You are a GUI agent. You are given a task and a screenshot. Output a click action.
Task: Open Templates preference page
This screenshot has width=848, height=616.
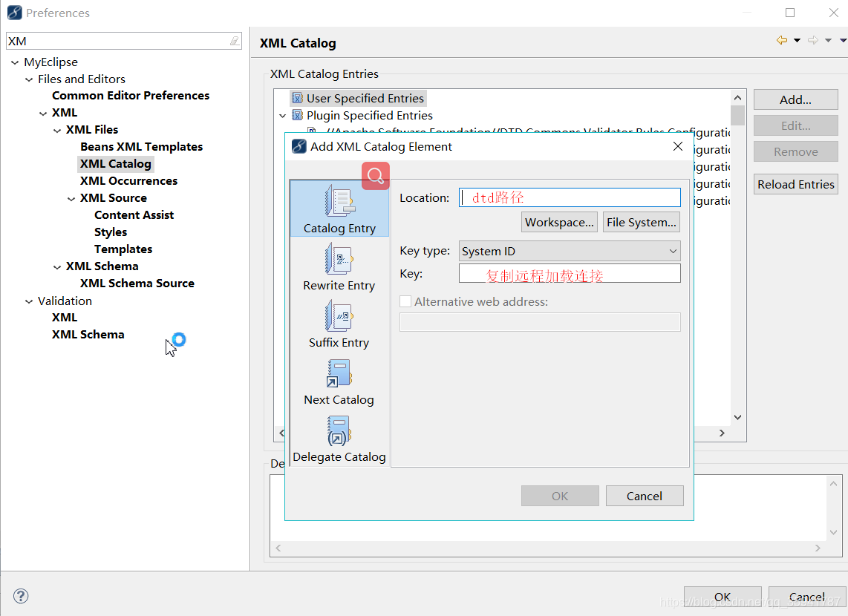[x=123, y=249]
